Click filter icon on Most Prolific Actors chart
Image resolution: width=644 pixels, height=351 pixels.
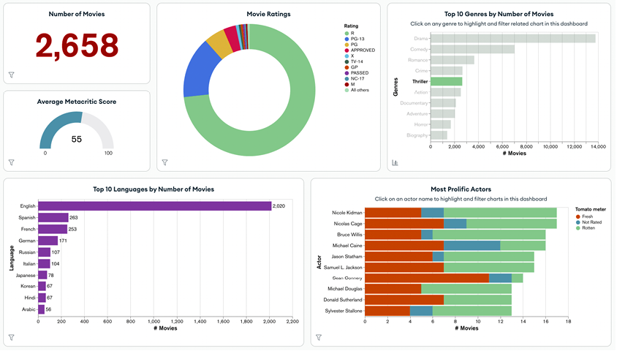coord(319,337)
